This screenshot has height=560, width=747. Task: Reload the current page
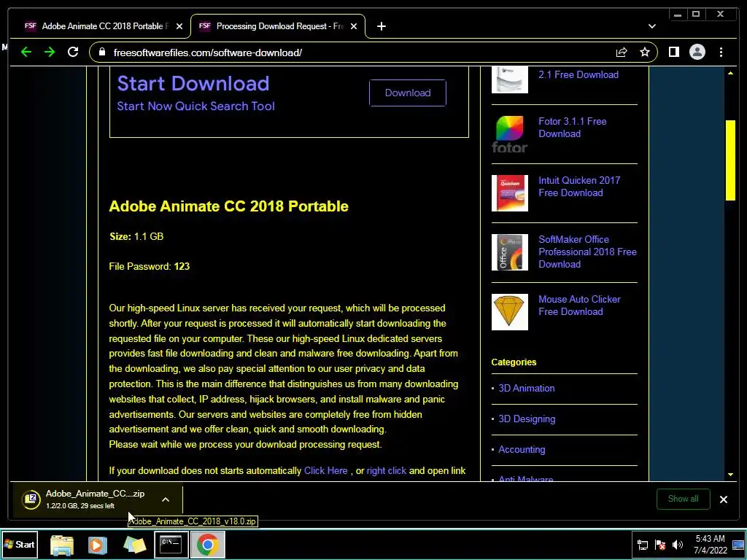(x=73, y=52)
